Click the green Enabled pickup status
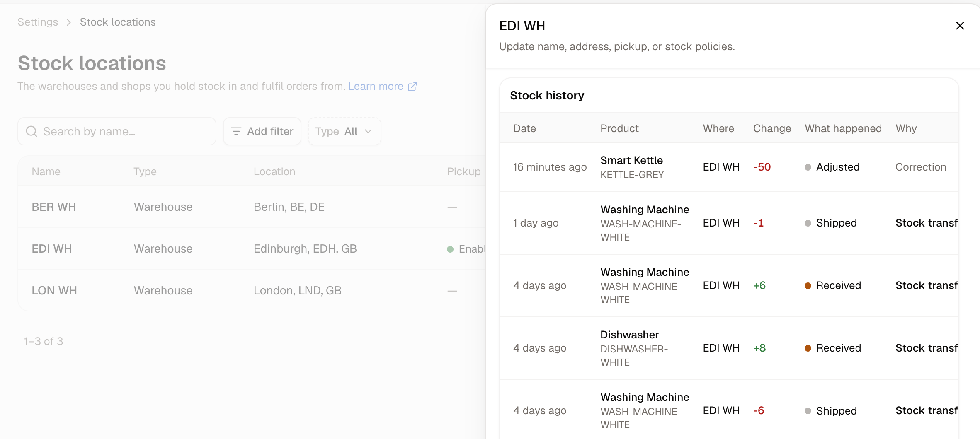The height and width of the screenshot is (439, 980). click(466, 249)
